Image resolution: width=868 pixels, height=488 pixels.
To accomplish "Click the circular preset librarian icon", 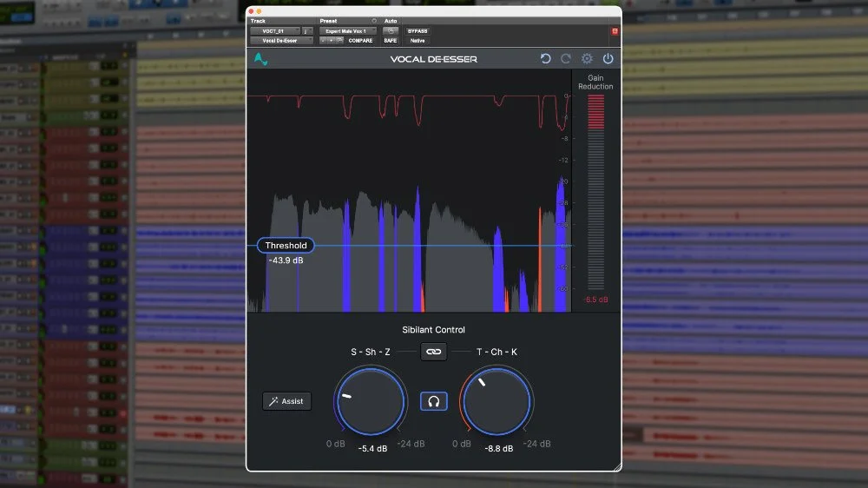I will (x=374, y=21).
